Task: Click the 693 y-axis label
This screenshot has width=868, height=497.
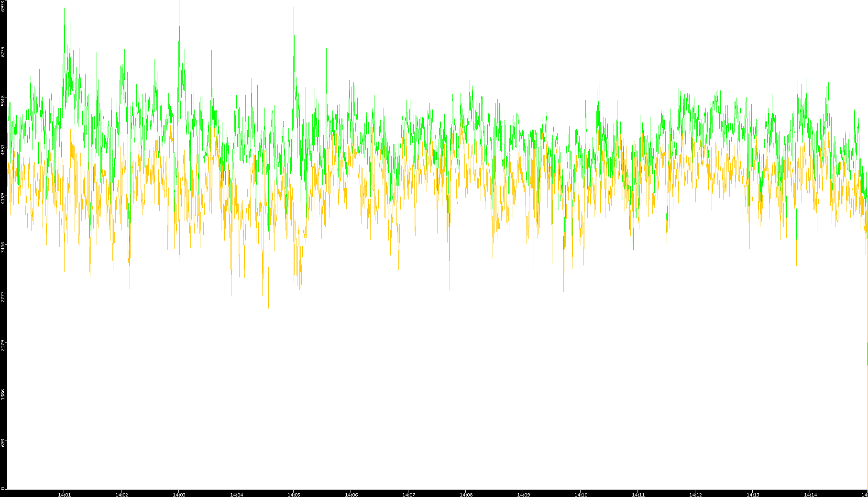Action: click(x=3, y=442)
